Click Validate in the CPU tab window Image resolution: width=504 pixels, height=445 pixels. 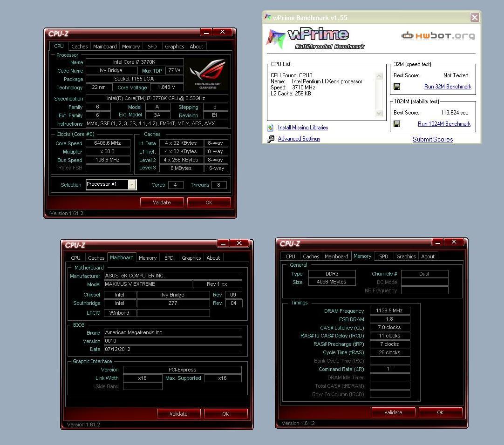point(162,202)
